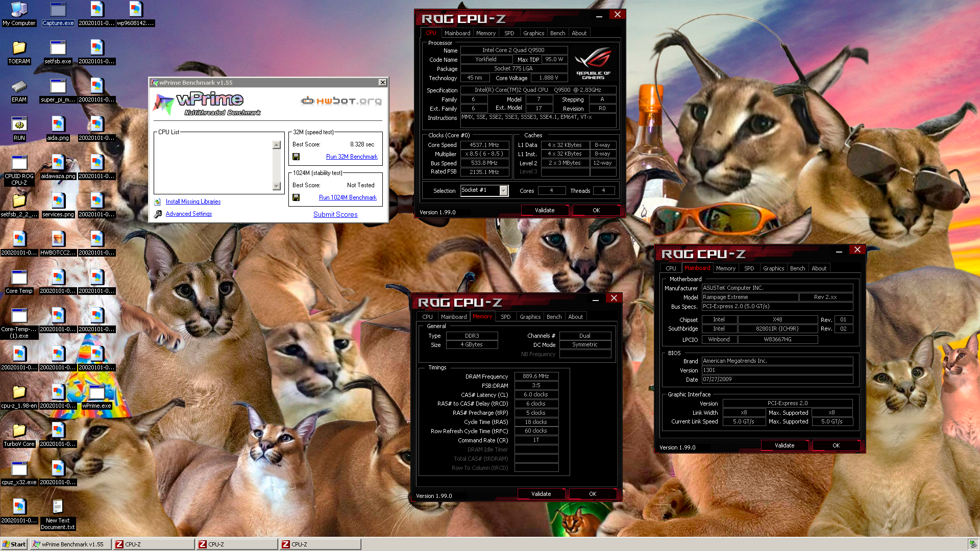
Task: Click Validate in top CPU-Z window
Action: [545, 210]
